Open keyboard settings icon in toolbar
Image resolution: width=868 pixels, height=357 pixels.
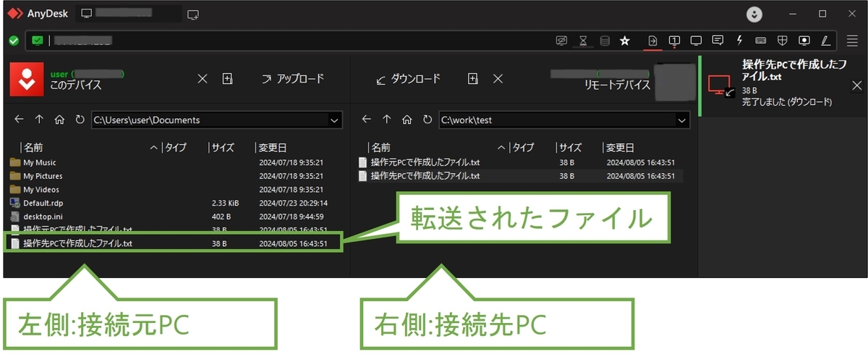click(x=760, y=41)
